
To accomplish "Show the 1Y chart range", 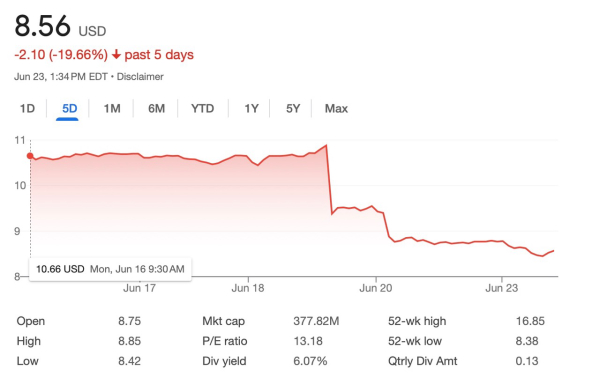I will (251, 109).
